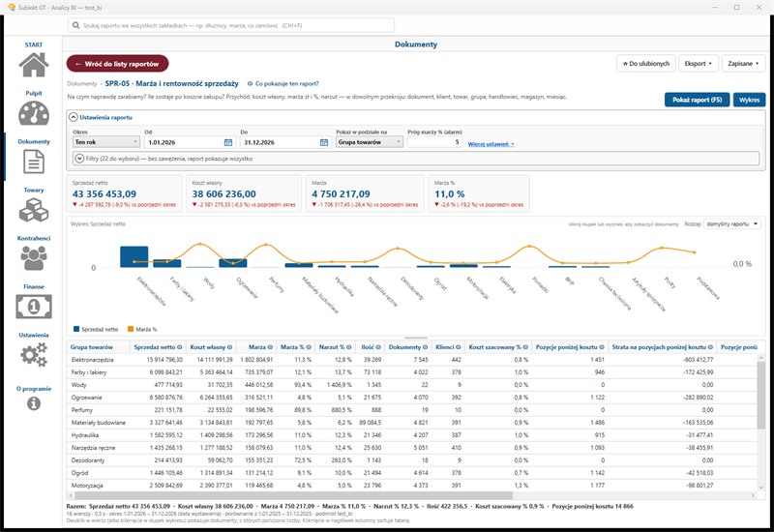Click the Elektronarzędzia bar in the chart
This screenshot has width=774, height=532.
click(134, 256)
